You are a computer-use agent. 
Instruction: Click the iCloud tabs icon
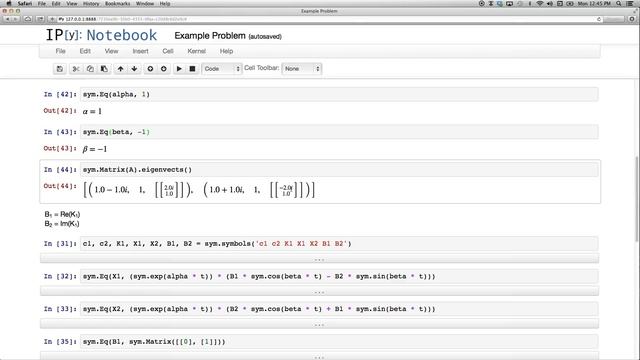[x=28, y=19]
